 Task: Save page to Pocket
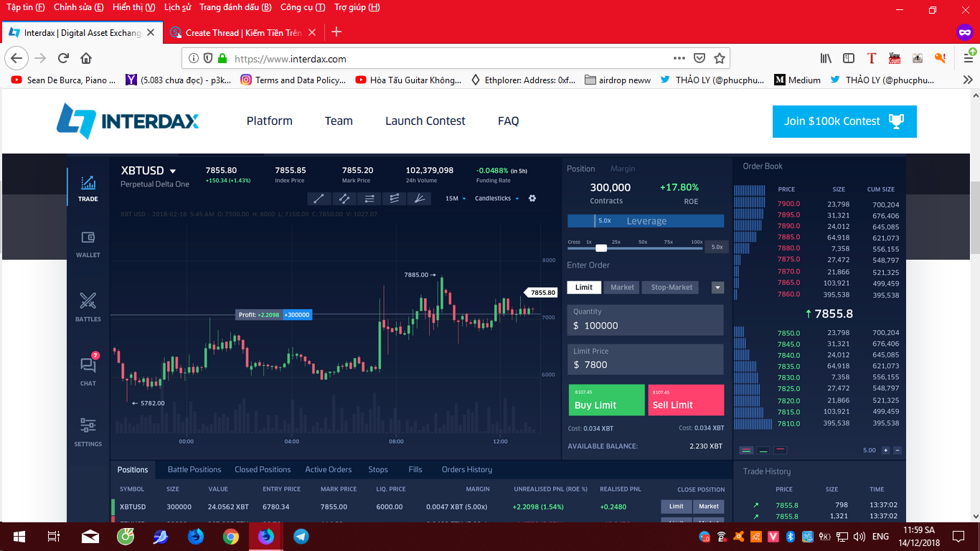699,59
